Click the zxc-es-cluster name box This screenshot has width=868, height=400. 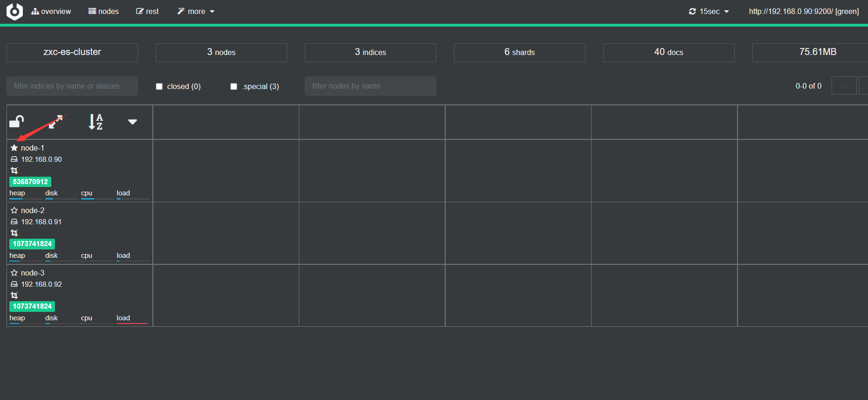[x=72, y=52]
